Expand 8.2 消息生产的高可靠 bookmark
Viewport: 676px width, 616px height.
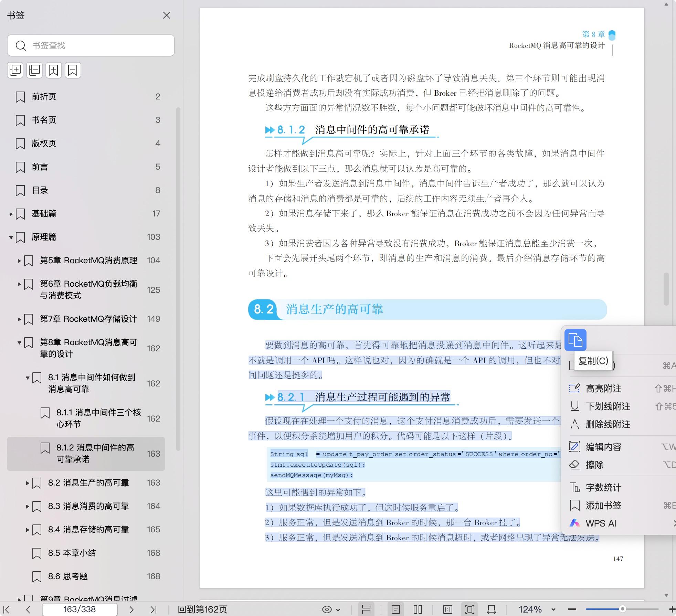28,483
